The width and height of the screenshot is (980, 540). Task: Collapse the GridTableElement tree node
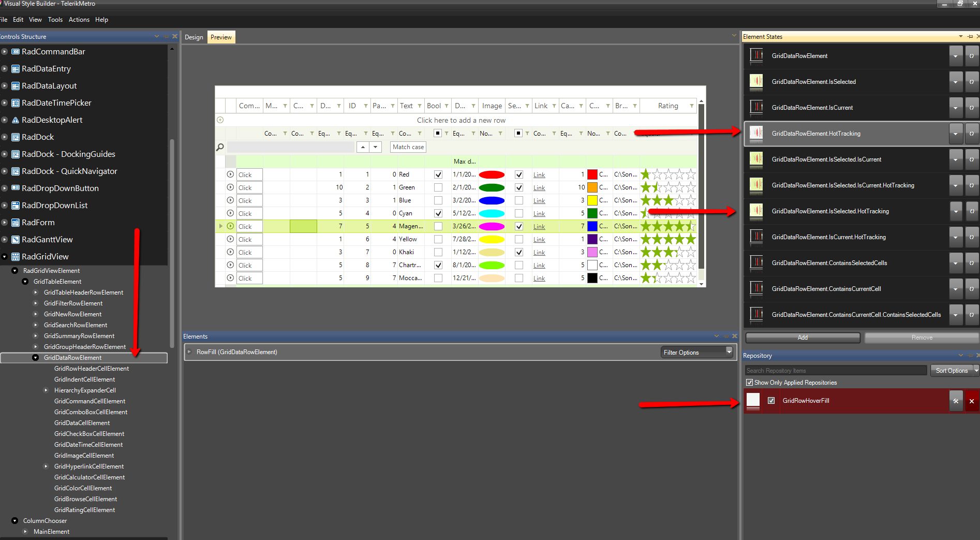click(25, 282)
